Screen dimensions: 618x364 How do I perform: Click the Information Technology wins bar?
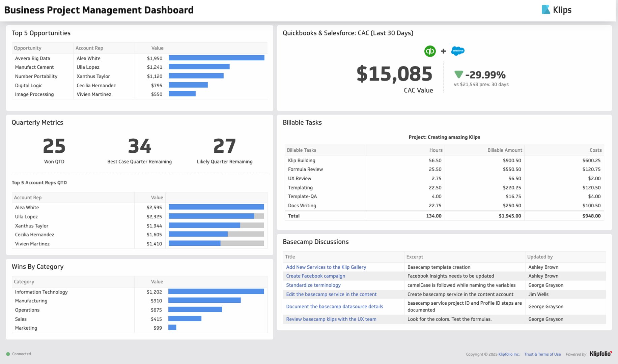[x=216, y=291]
